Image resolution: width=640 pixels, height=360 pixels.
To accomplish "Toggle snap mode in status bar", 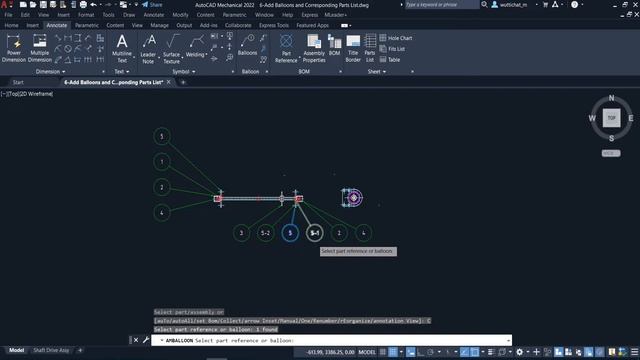I will coord(393,352).
